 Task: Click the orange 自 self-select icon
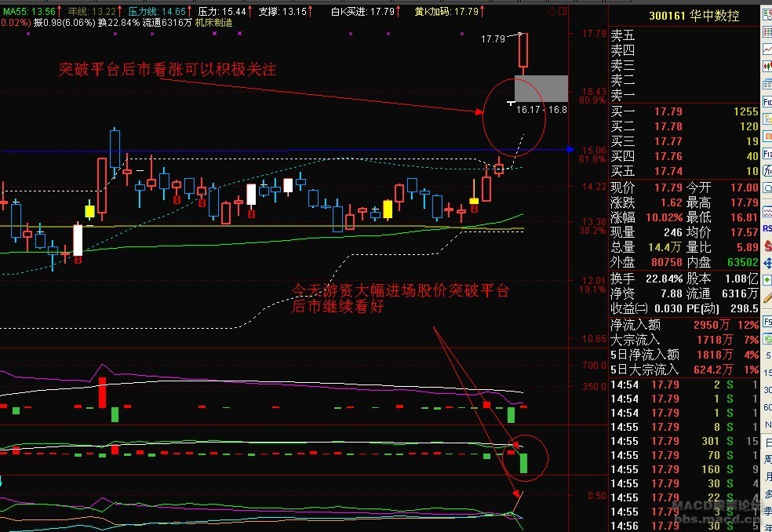point(767,136)
